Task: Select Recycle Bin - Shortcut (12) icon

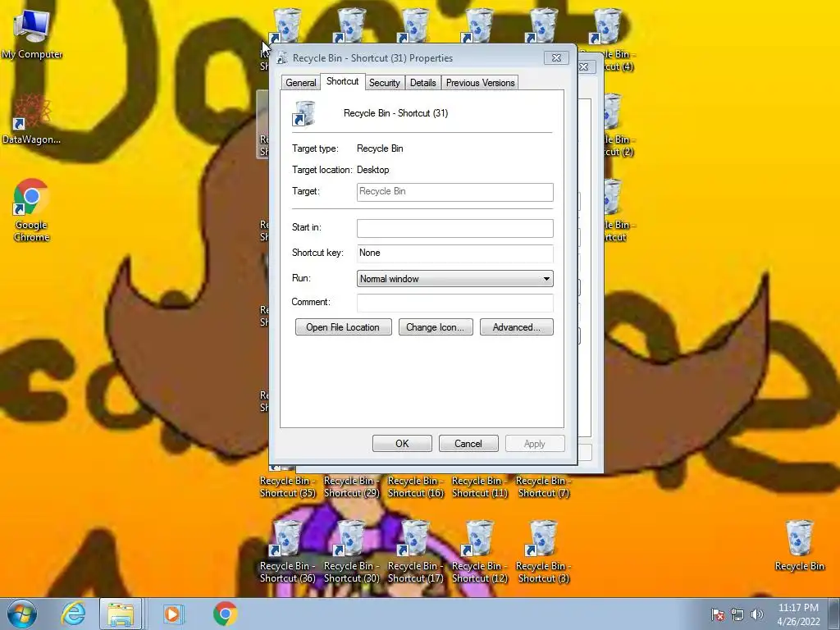Action: pyautogui.click(x=479, y=550)
